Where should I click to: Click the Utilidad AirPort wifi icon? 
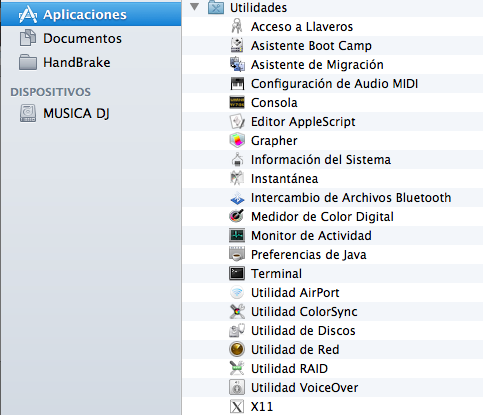(x=237, y=292)
